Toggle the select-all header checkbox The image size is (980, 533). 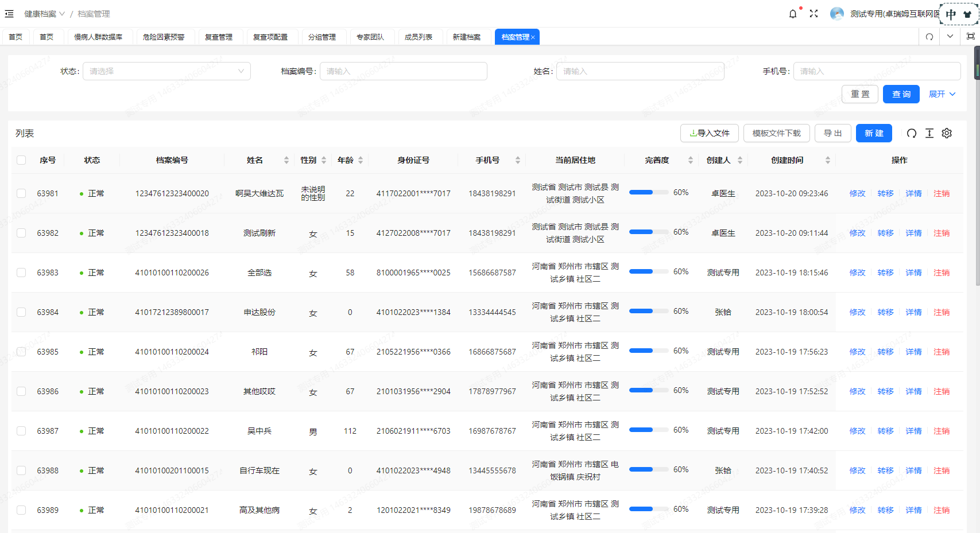coord(21,160)
